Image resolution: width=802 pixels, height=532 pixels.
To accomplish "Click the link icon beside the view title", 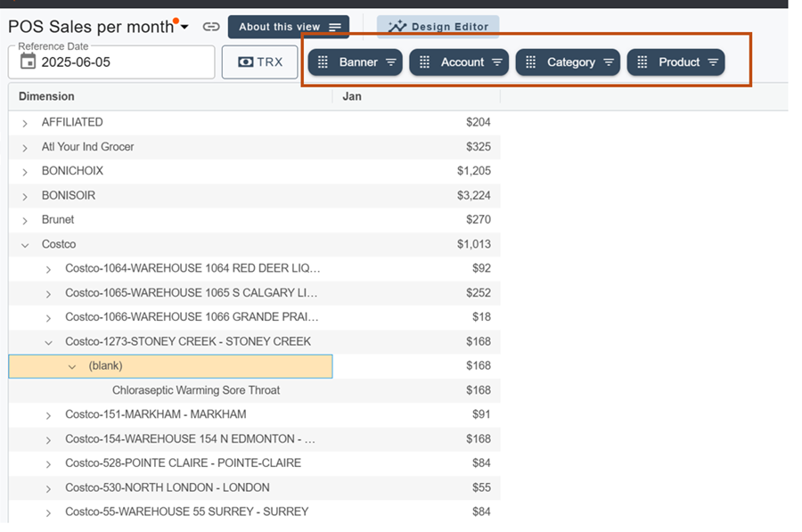I will (x=210, y=27).
